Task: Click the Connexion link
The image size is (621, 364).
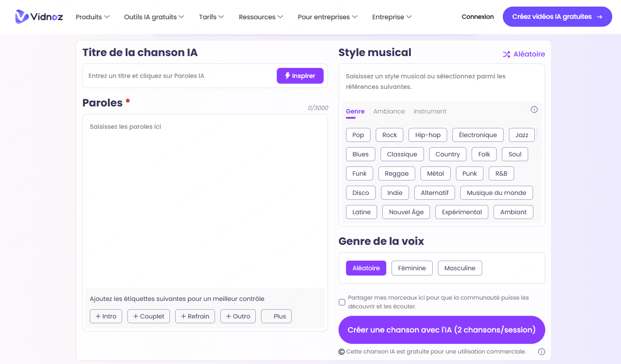Action: 477,17
